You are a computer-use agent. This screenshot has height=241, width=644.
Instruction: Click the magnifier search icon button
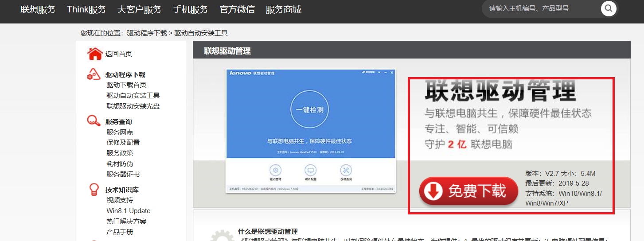point(609,8)
